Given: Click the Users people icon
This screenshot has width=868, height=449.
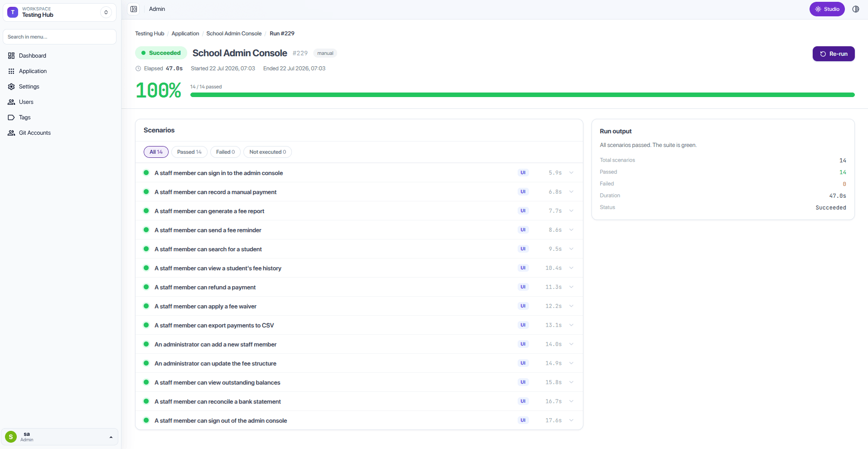Looking at the screenshot, I should [11, 102].
